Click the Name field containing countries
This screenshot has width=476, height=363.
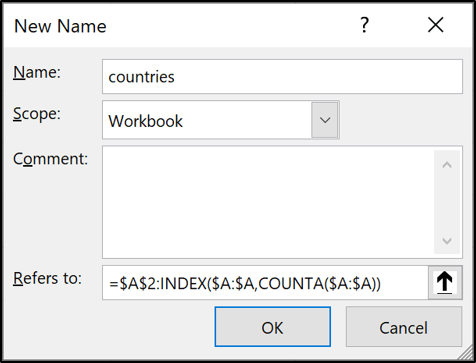click(x=282, y=77)
